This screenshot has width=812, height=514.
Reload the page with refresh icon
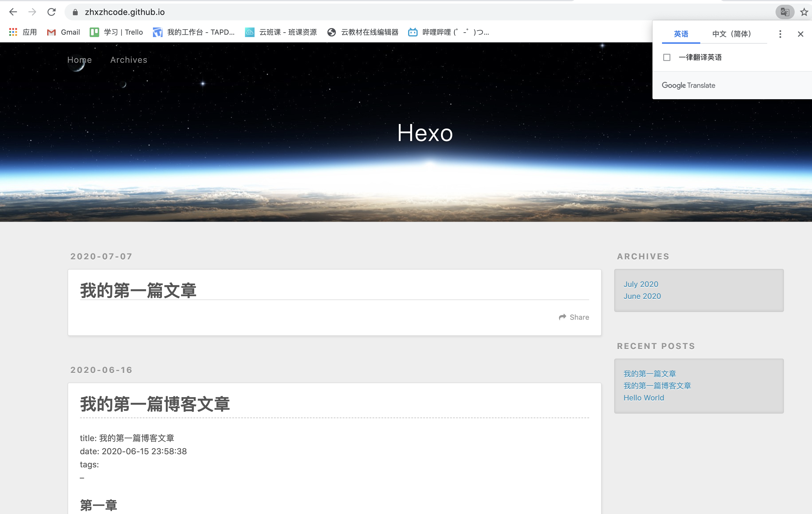point(51,12)
